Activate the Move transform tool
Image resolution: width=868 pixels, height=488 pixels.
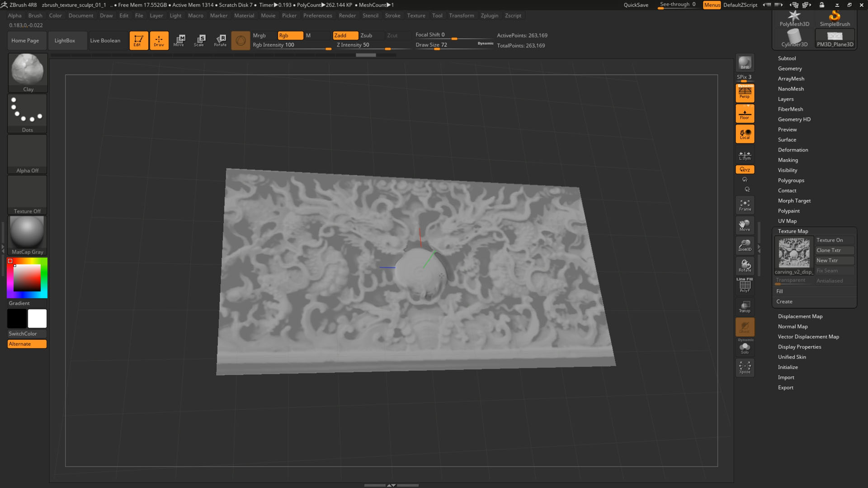pyautogui.click(x=179, y=40)
